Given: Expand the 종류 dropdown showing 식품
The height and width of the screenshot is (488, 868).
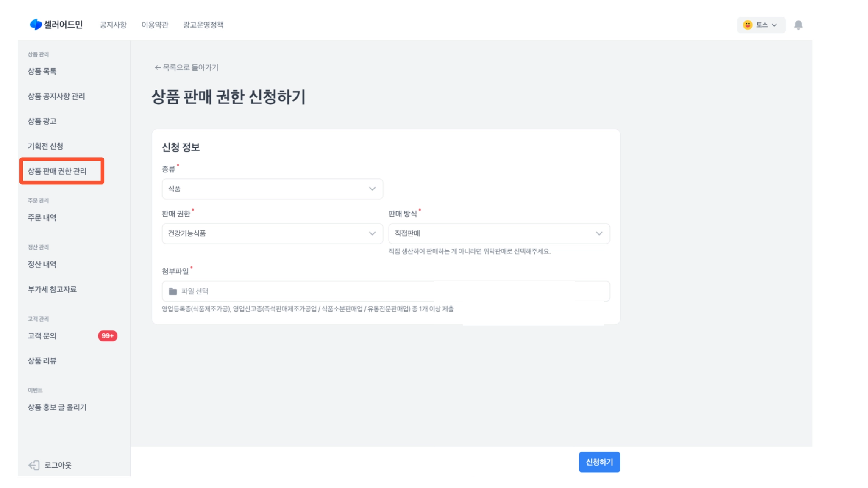Looking at the screenshot, I should [x=272, y=189].
